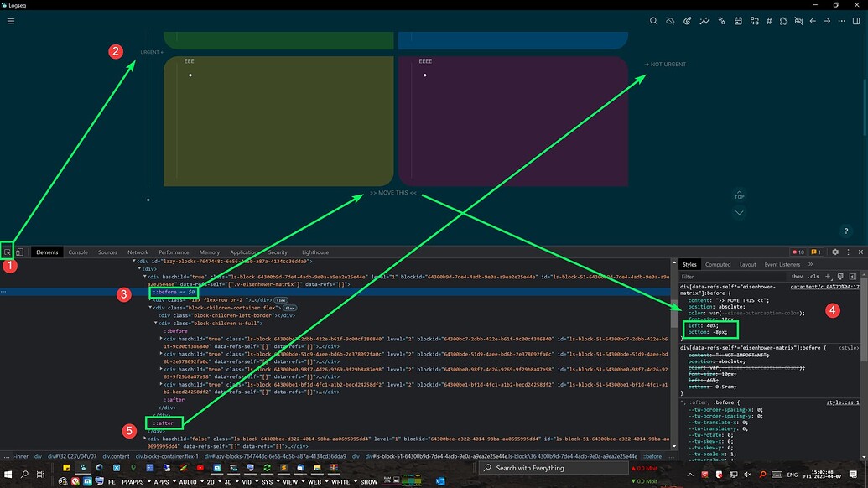This screenshot has width=868, height=488.
Task: Click the plus icon to add a new style rule
Action: point(829,277)
